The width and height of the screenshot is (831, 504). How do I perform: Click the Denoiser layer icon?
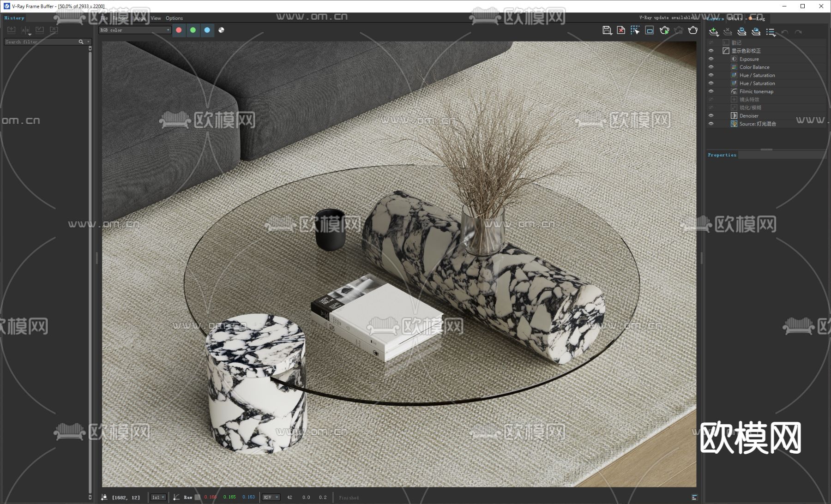734,116
